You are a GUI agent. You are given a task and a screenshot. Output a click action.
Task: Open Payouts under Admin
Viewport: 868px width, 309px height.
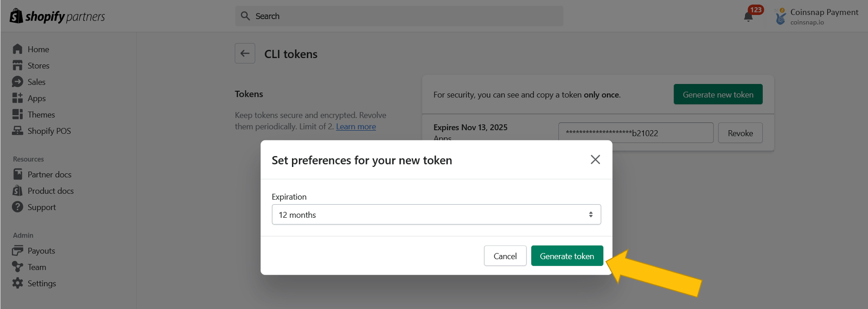point(41,251)
